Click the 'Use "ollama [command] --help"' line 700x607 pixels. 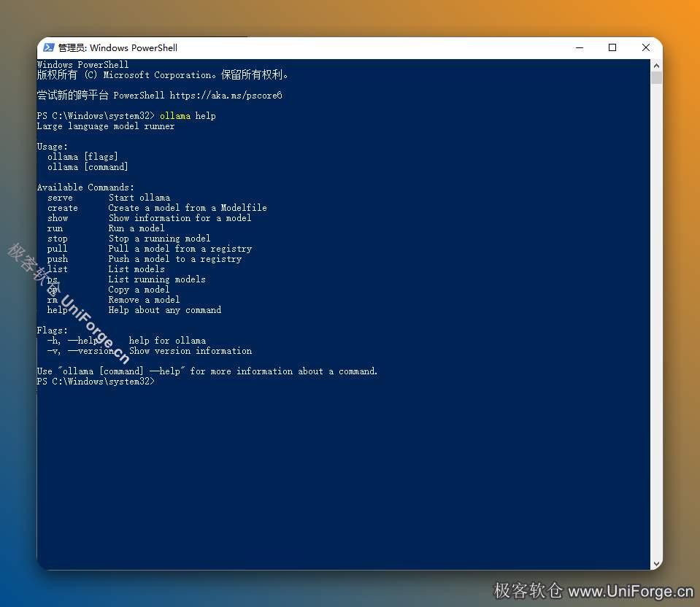pos(207,371)
